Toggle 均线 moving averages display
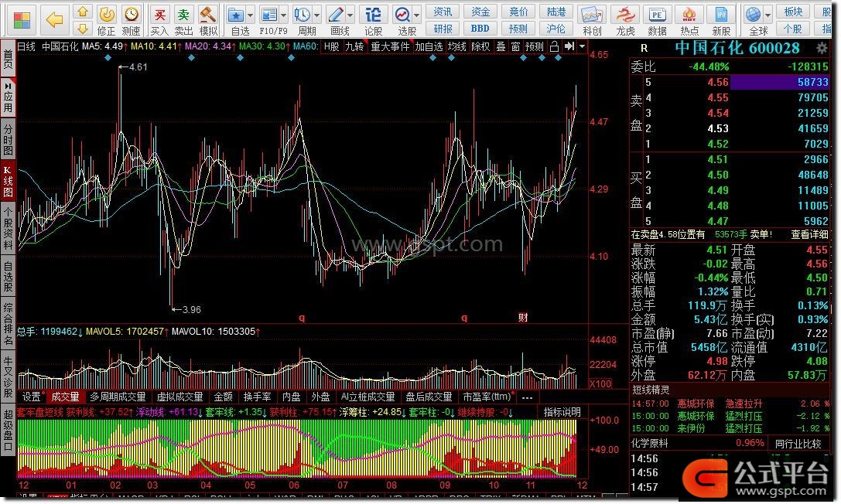 [x=457, y=46]
